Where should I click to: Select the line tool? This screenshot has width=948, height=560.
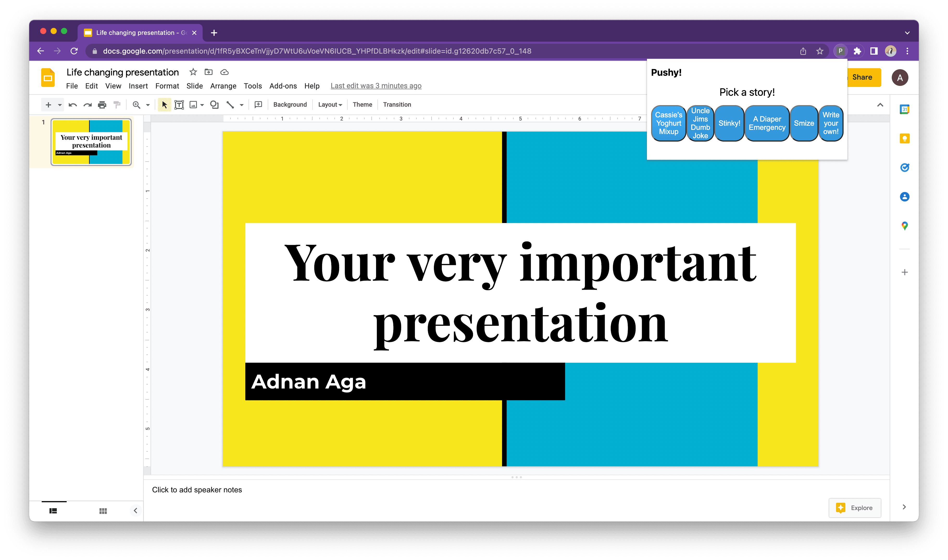[x=230, y=105]
